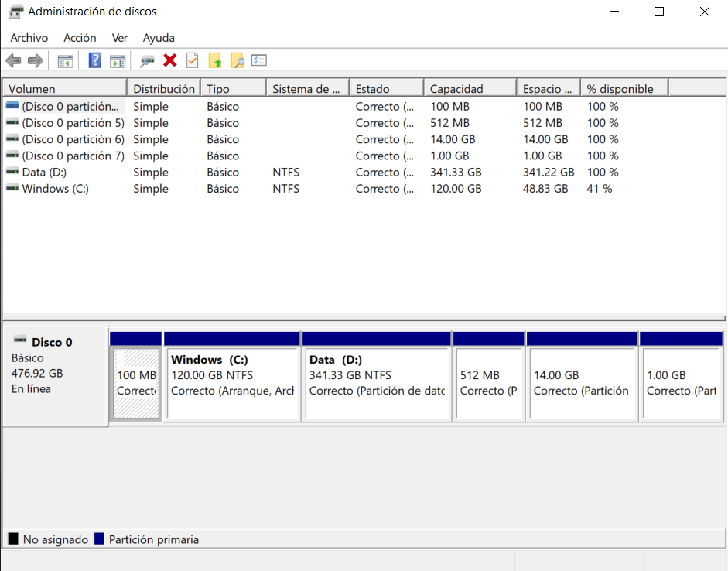
Task: Sort by the Volumen column header
Action: tap(65, 89)
